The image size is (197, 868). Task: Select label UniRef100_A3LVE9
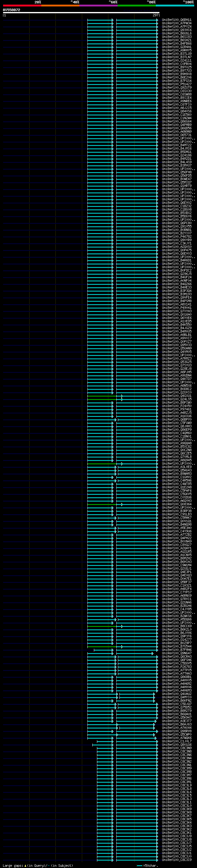click(x=177, y=467)
